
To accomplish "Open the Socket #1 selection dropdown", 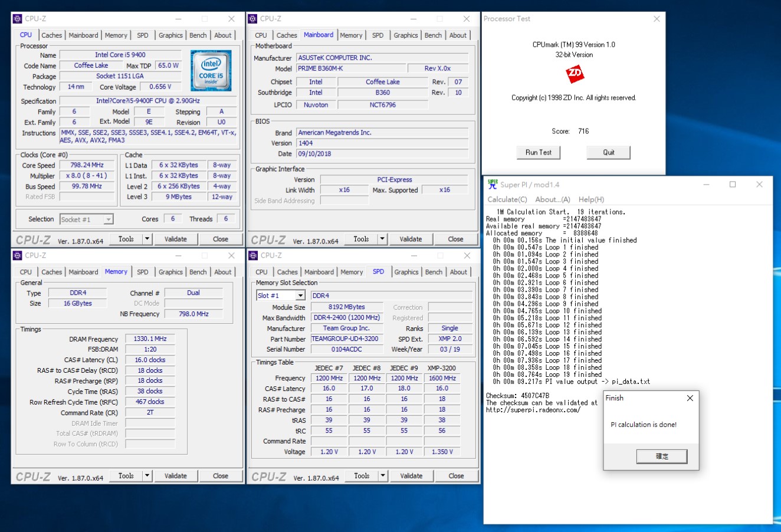I will 108,219.
